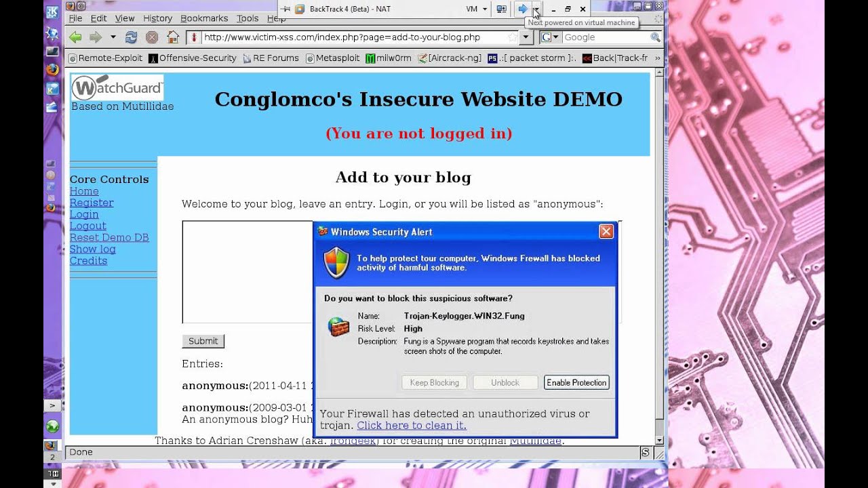Click the Register link
Image resolution: width=868 pixels, height=488 pixels.
tap(92, 203)
